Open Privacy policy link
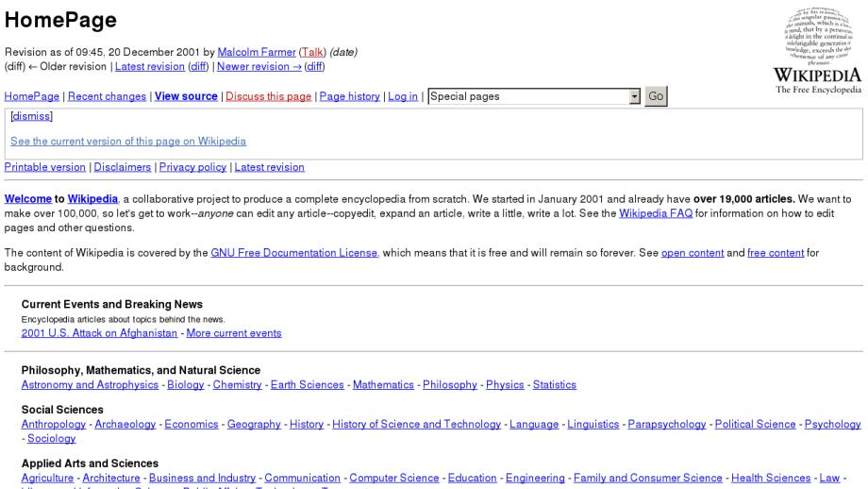 click(192, 167)
